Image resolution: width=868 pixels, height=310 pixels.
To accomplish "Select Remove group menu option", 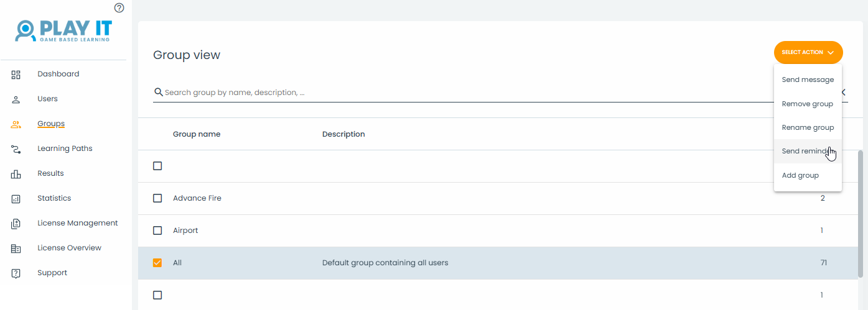I will (x=807, y=104).
